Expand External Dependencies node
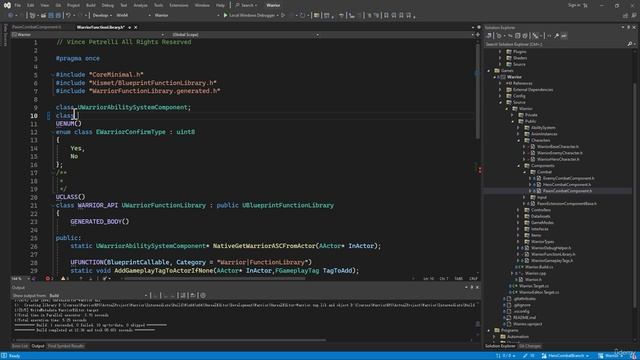Screen dimensions: 640x360 tap(500, 90)
